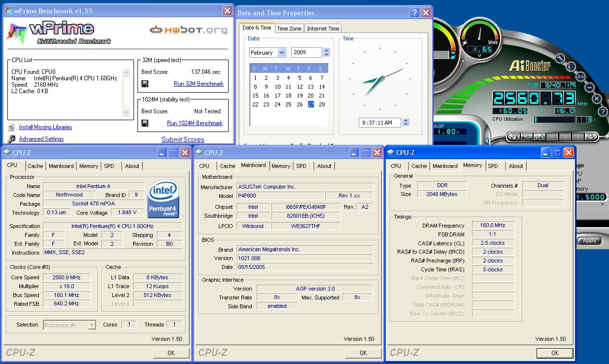Click the 8:37:11 AM time field
609x364 pixels.
pos(380,123)
